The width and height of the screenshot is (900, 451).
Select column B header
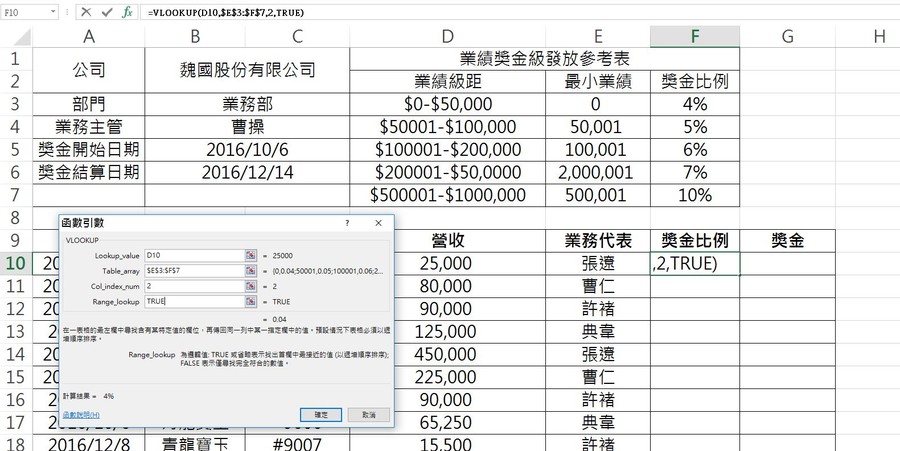click(195, 37)
